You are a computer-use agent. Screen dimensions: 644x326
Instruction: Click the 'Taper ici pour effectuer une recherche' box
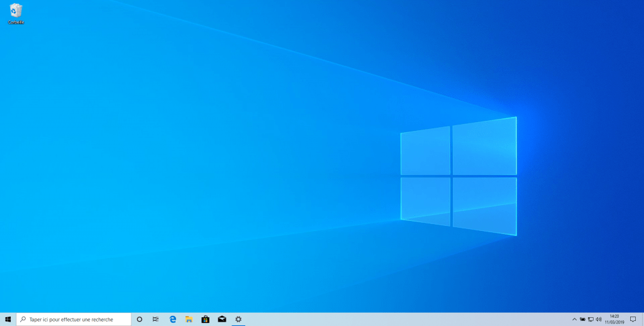74,320
